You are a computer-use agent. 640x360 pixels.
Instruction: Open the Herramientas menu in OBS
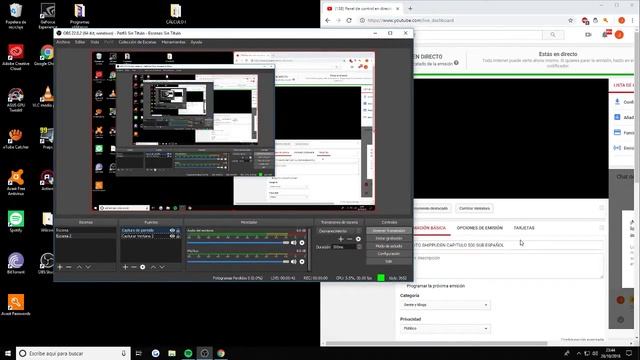pyautogui.click(x=173, y=42)
